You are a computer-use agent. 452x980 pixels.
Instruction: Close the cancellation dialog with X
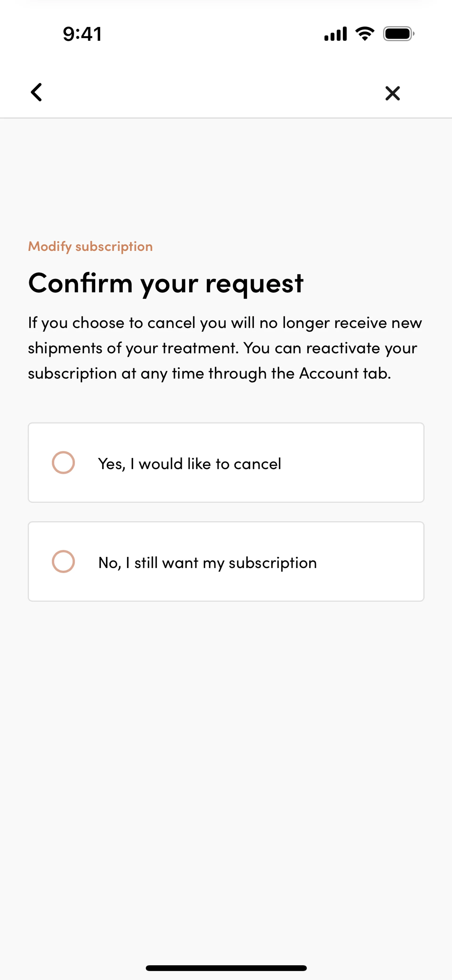(x=392, y=93)
